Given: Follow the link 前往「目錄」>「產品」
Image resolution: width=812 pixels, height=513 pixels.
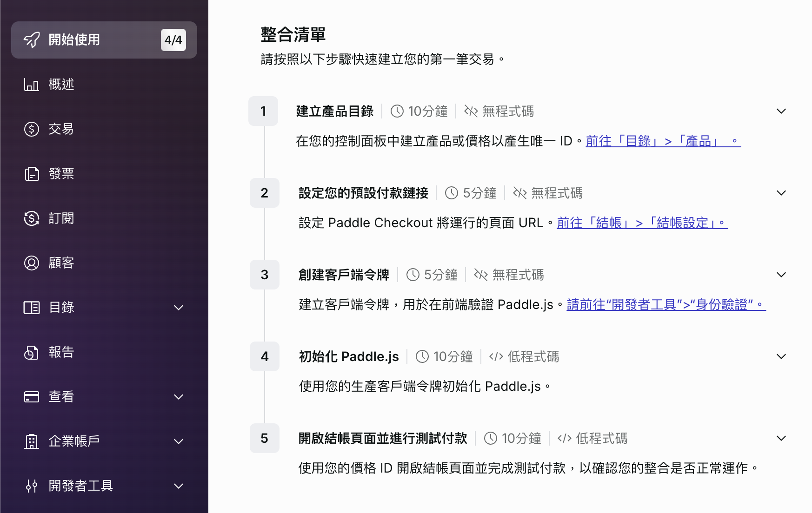Looking at the screenshot, I should (663, 141).
